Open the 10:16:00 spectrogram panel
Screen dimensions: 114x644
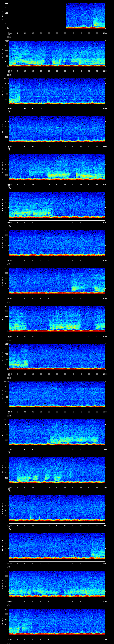[x=57, y=280]
